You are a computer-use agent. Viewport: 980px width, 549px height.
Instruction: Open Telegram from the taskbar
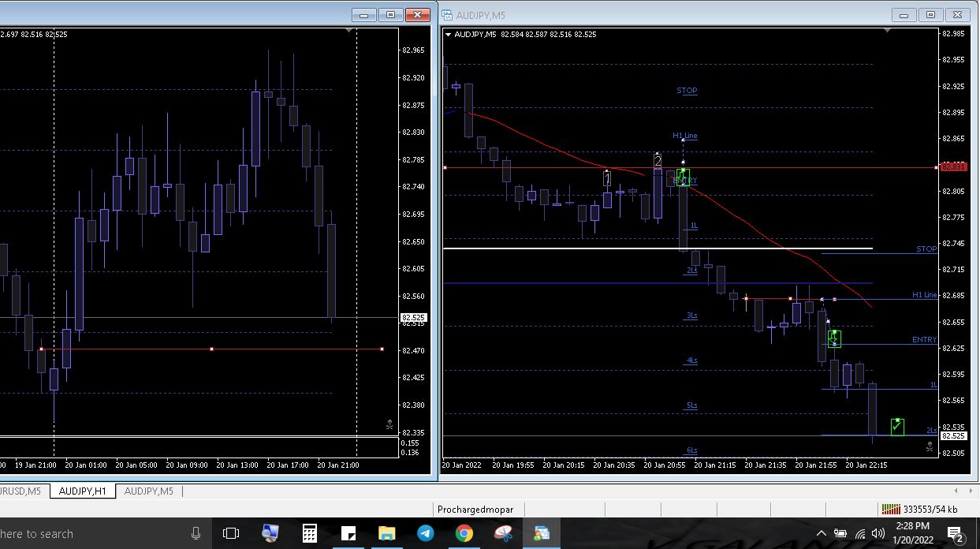[x=426, y=534]
